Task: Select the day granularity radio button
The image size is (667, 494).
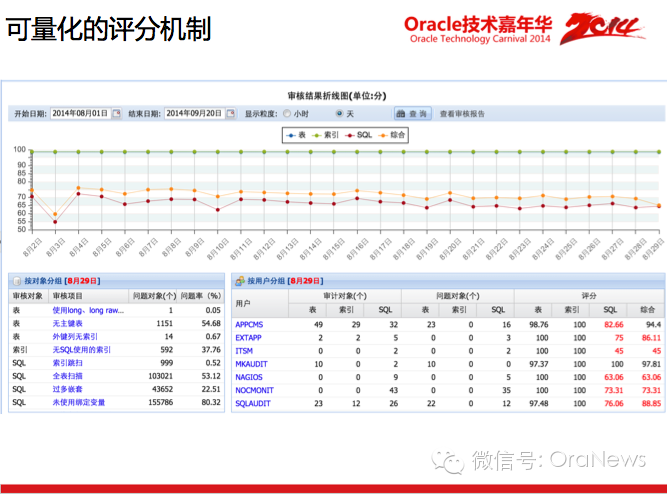Action: [339, 114]
